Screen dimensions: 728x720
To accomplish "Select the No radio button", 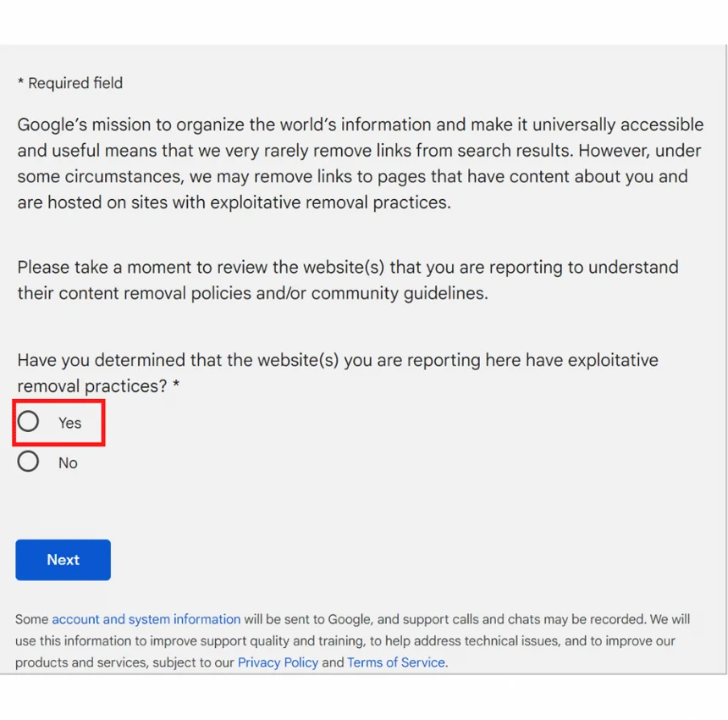I will point(28,462).
